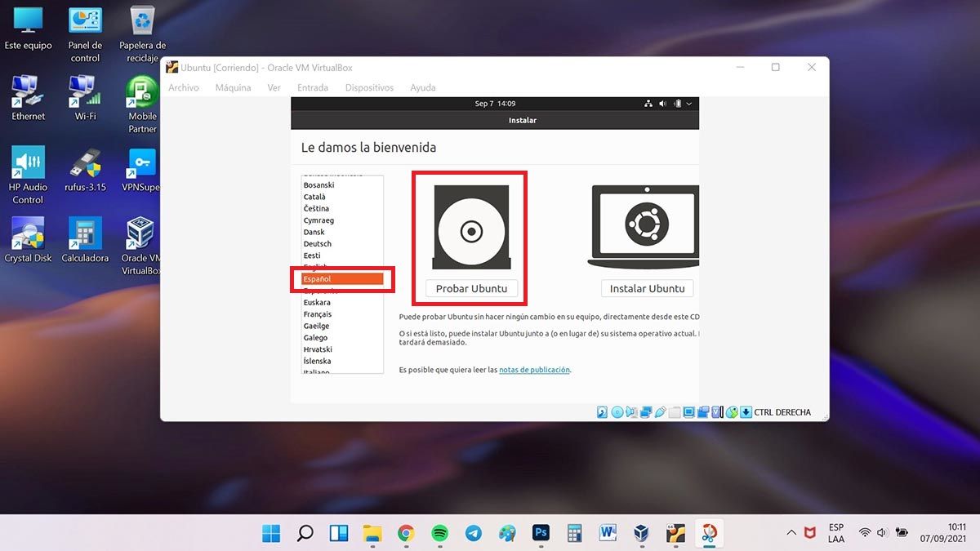Click the hard disk activity status icon

point(603,412)
